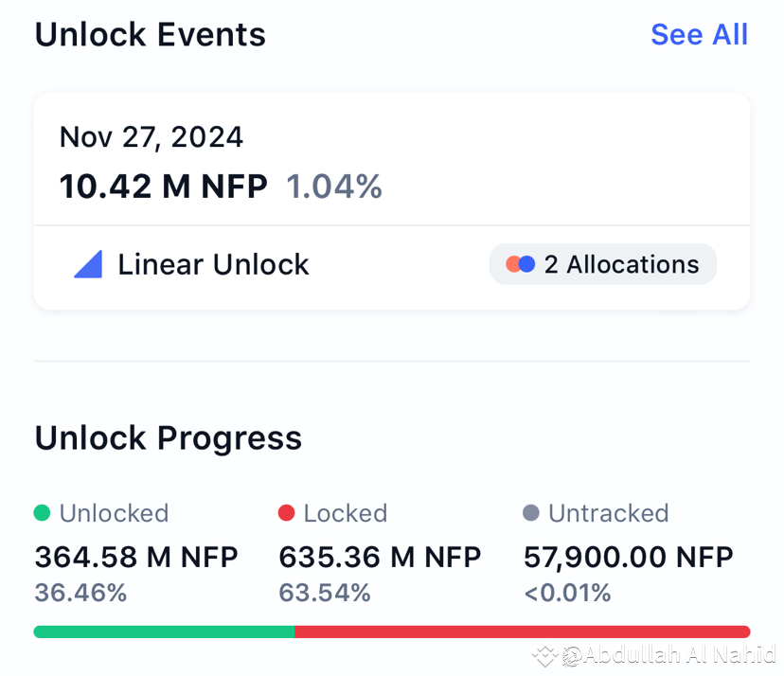Click the watermark diamond icon
This screenshot has height=676, width=784.
point(545,655)
